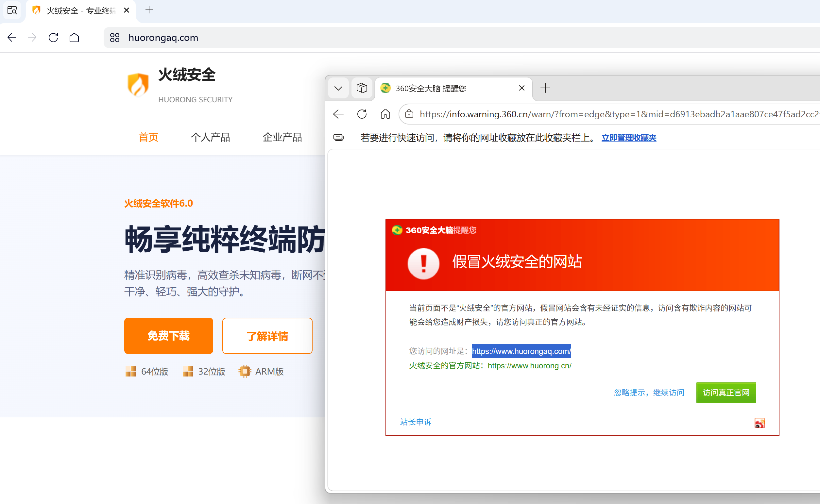The image size is (820, 504).
Task: Click the home icon in the Edge window
Action: (x=385, y=114)
